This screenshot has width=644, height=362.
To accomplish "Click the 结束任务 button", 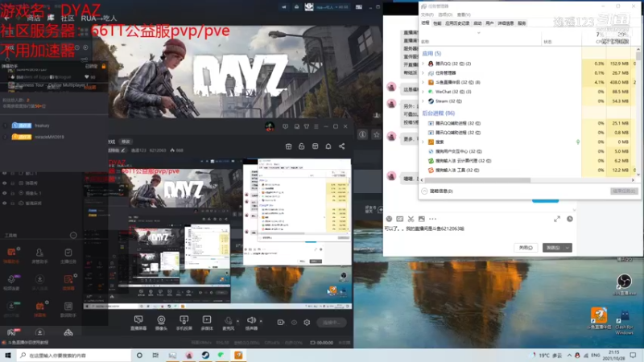I will 624,191.
